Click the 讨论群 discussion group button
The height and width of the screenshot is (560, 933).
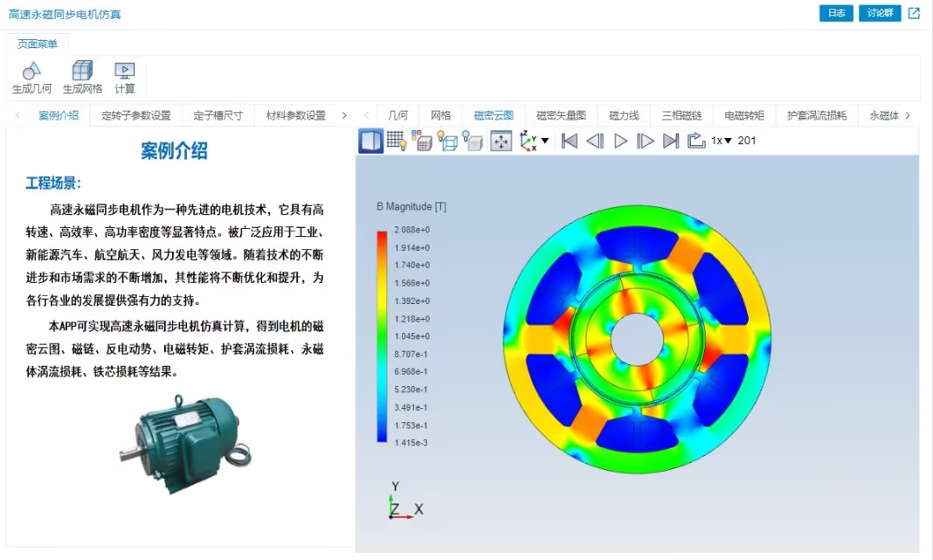click(880, 13)
